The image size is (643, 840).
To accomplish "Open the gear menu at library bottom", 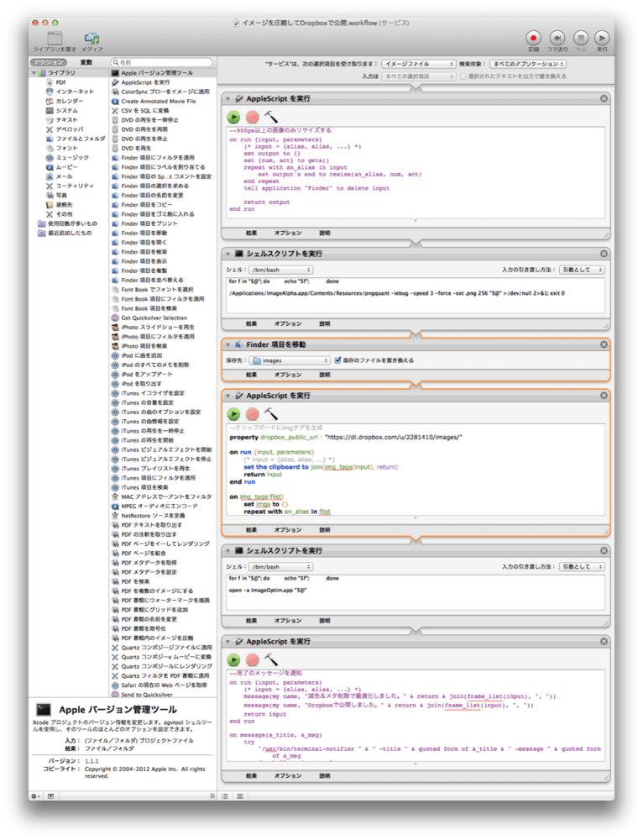I will pos(35,796).
